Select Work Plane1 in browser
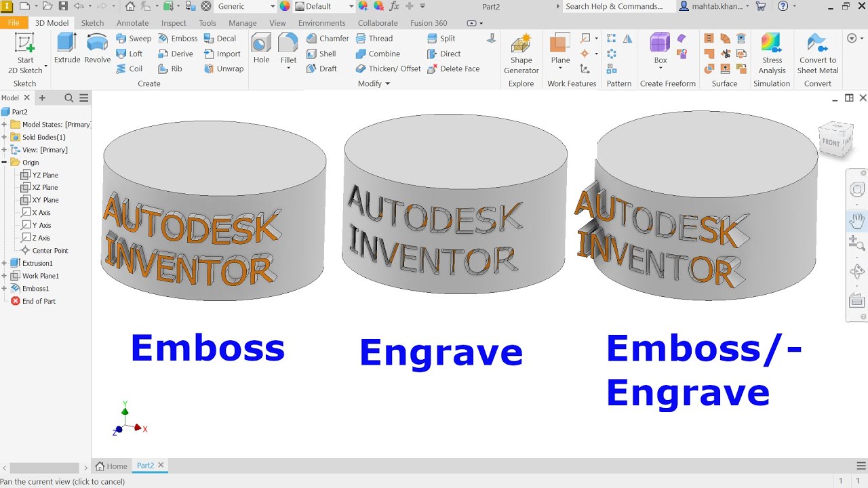 pyautogui.click(x=35, y=276)
